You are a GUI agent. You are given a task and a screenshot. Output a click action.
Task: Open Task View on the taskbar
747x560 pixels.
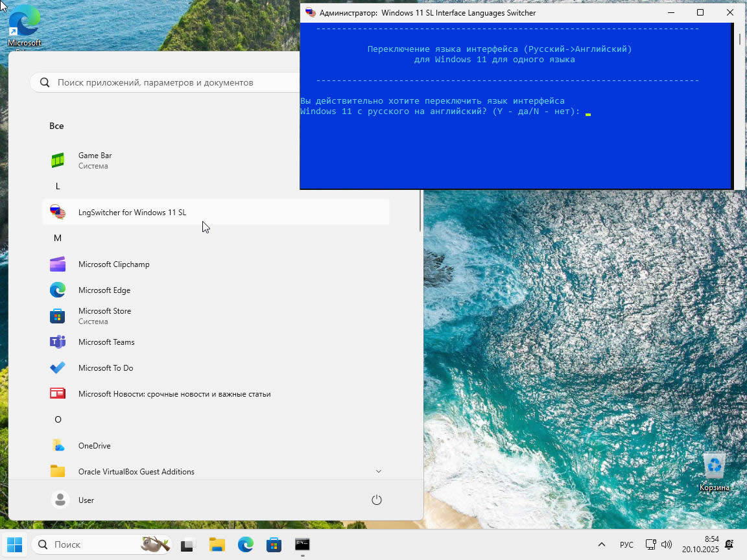(x=188, y=544)
